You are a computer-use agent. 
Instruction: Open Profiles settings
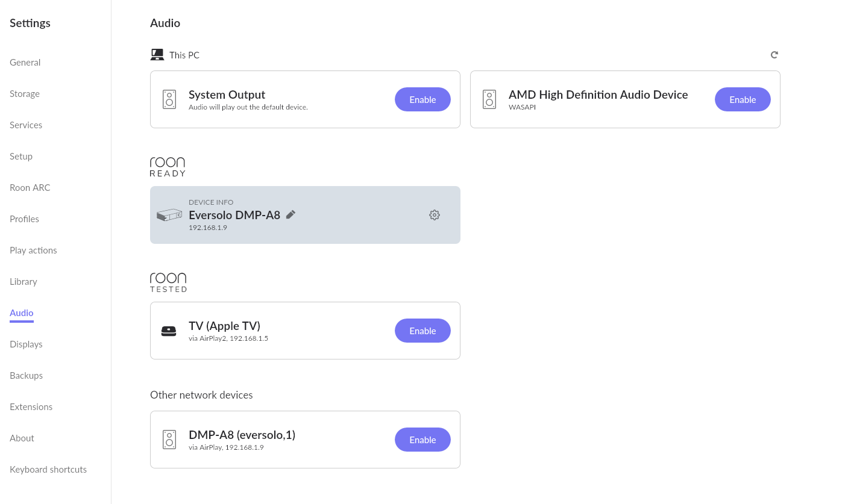click(x=24, y=219)
